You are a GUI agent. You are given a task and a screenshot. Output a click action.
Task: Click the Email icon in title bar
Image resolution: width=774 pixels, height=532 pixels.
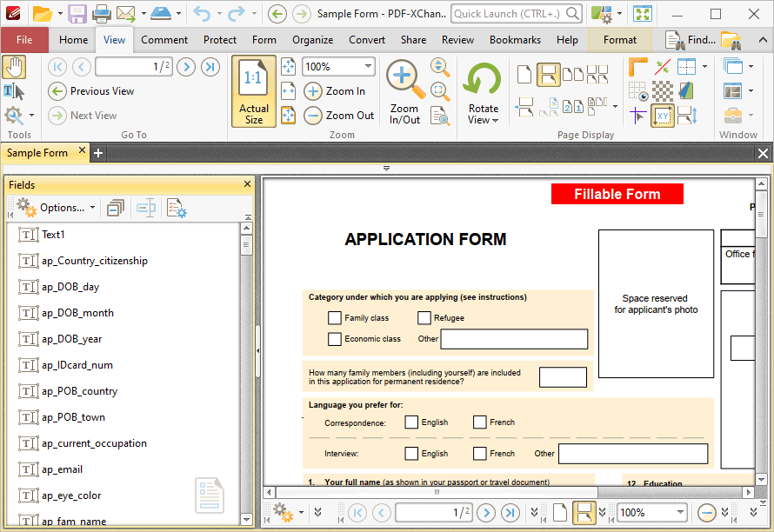tap(126, 14)
